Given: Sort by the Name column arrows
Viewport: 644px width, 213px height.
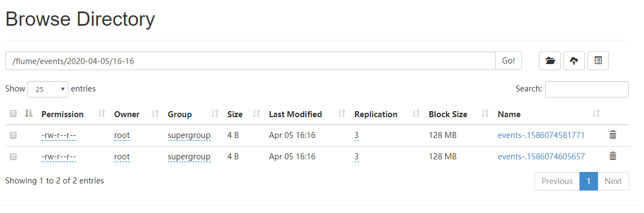Looking at the screenshot, I should point(596,114).
